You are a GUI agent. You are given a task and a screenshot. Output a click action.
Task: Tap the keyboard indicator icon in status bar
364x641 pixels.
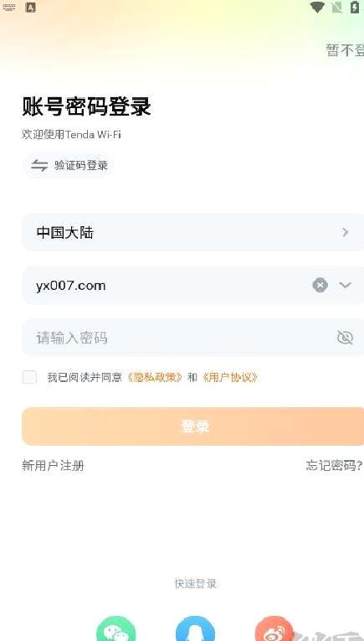click(9, 7)
